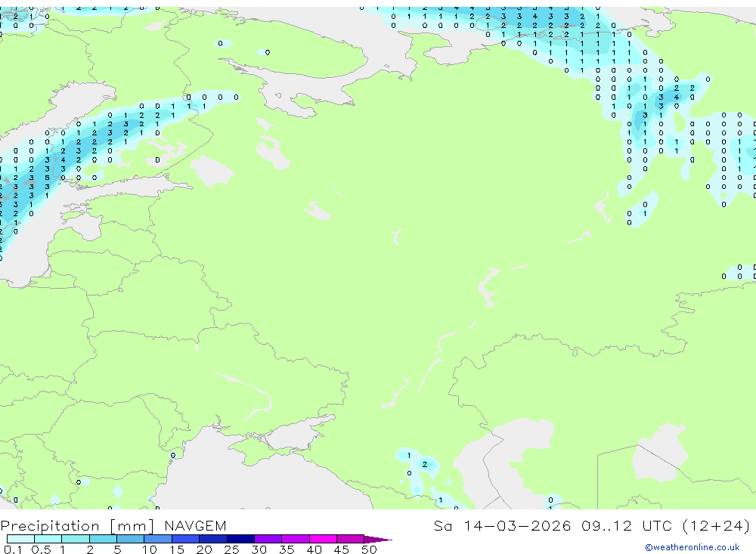756x554 pixels.
Task: Click the '0.5' legend scale value
Action: click(41, 549)
